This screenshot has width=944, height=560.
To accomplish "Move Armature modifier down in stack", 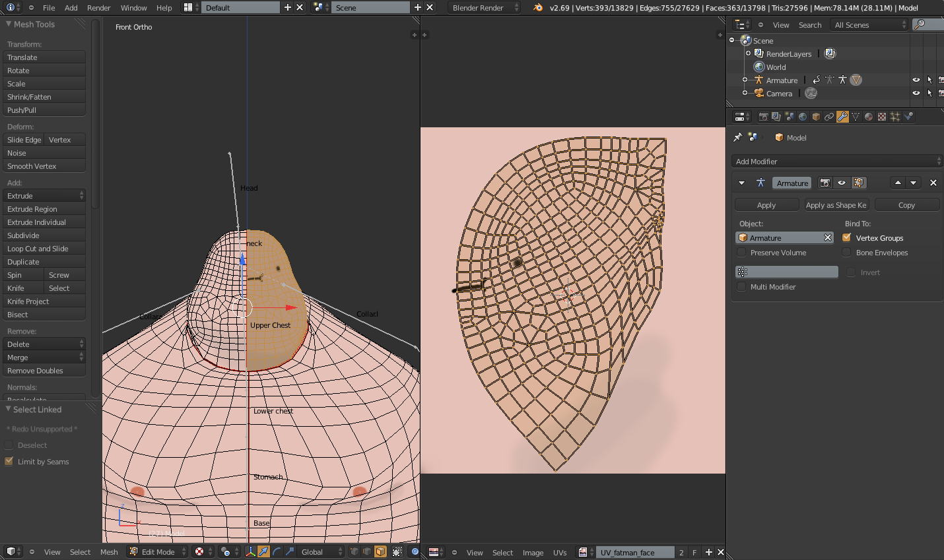I will [x=914, y=183].
